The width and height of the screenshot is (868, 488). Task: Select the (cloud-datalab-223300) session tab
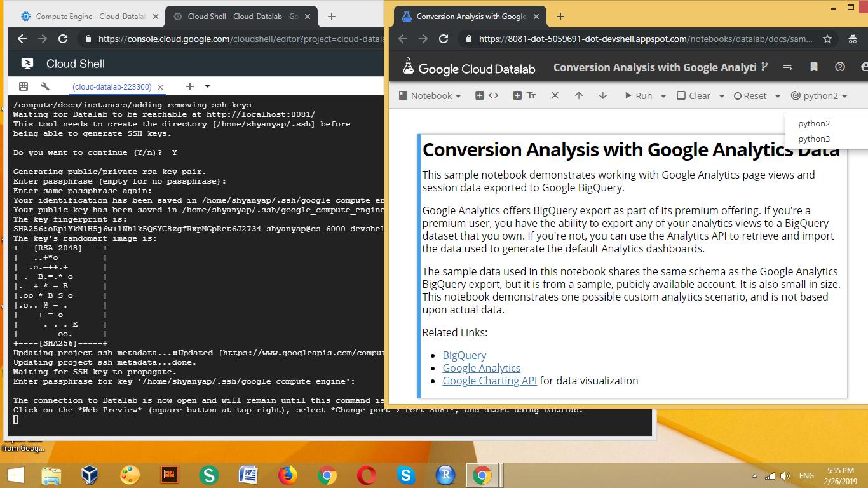(x=112, y=87)
